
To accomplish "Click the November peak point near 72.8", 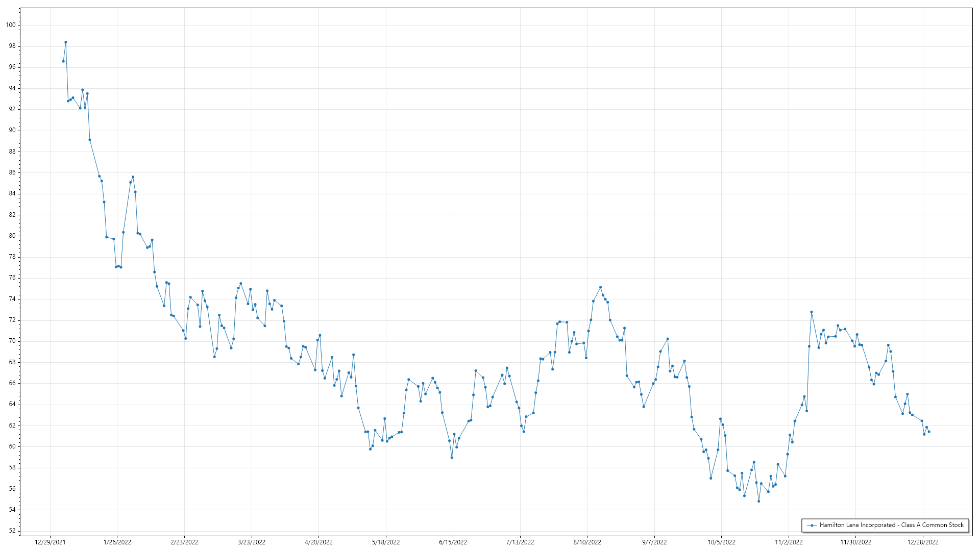I will click(x=812, y=312).
